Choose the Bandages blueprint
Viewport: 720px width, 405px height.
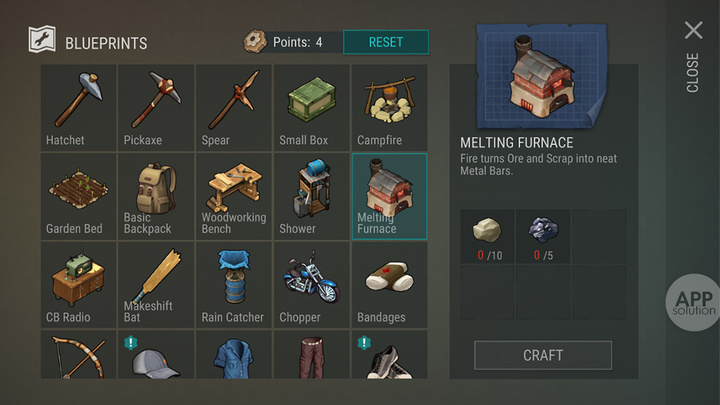(389, 285)
